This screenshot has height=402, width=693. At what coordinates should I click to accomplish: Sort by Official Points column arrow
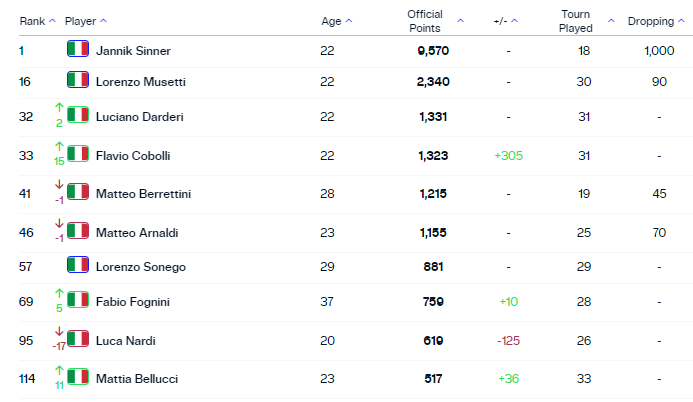(x=461, y=21)
